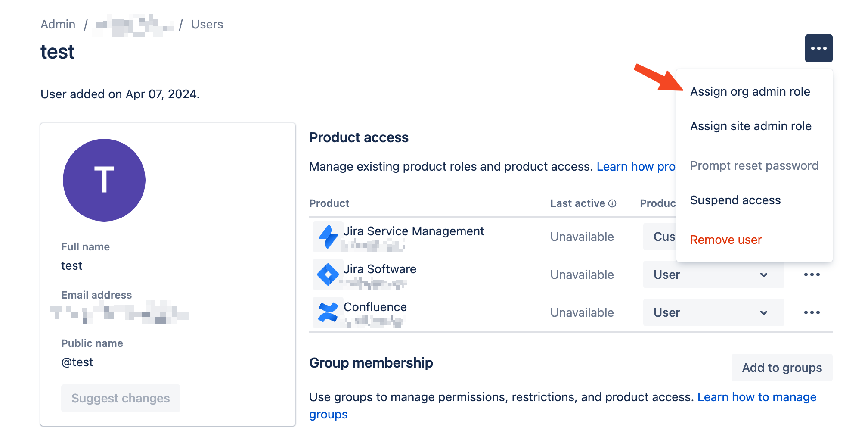Choose Suspend access from the menu
868x443 pixels.
click(x=735, y=200)
